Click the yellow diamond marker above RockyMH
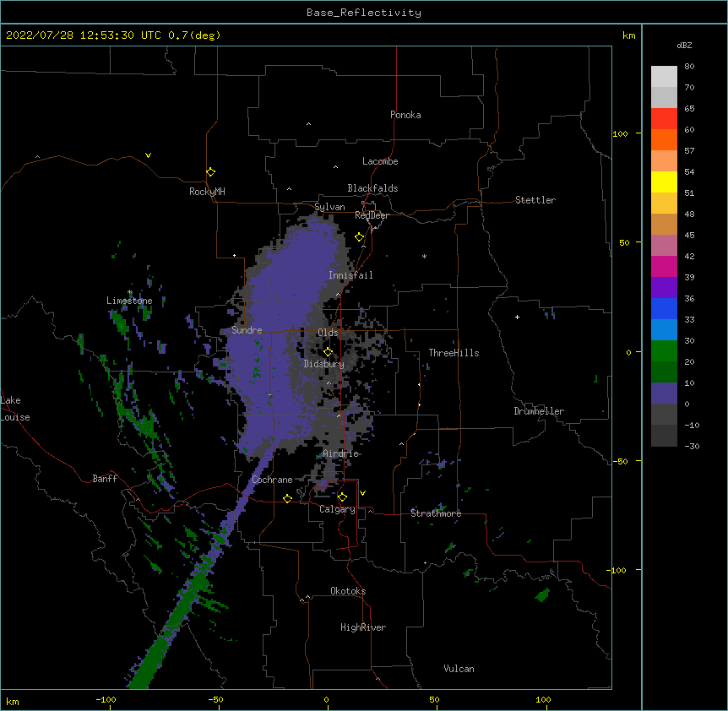728x711 pixels. (x=211, y=172)
